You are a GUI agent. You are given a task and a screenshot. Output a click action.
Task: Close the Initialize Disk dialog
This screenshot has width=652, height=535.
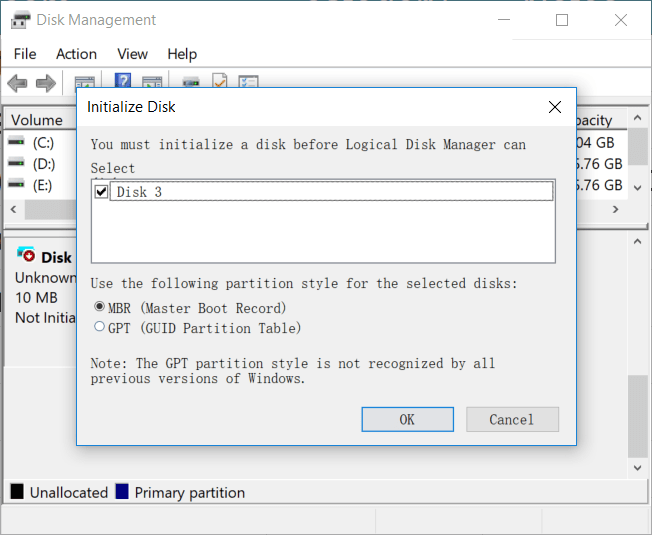[x=555, y=107]
